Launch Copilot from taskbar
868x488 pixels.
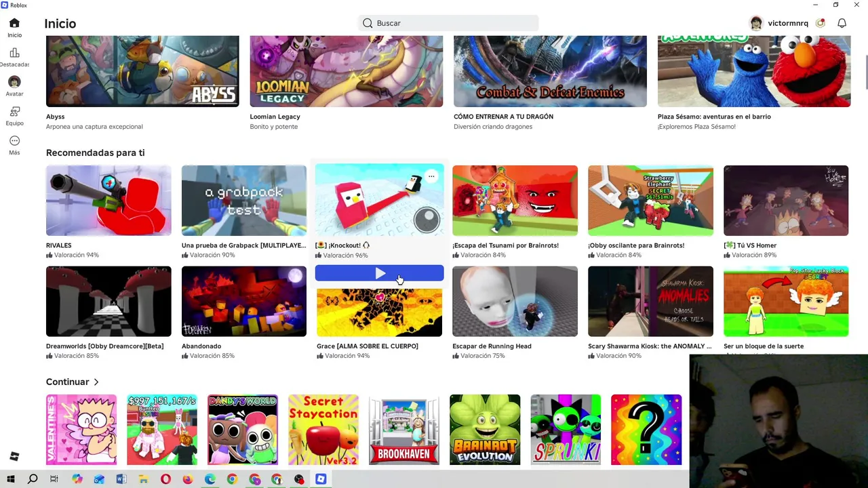(x=77, y=479)
